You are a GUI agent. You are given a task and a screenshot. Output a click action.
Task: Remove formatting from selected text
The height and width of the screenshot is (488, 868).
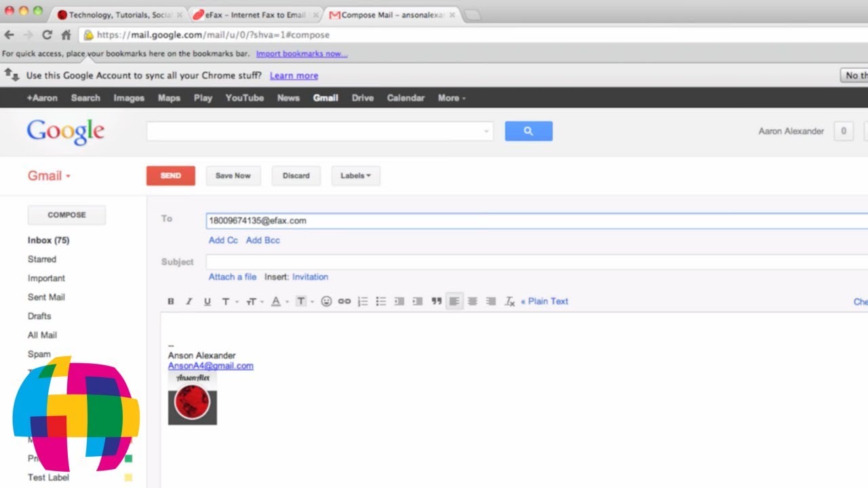[509, 302]
